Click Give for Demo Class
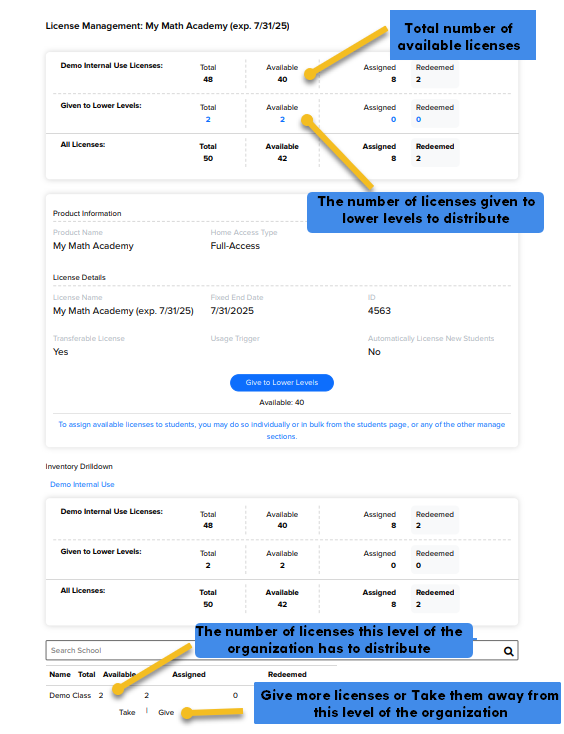Screen dimensions: 564x734 point(166,712)
